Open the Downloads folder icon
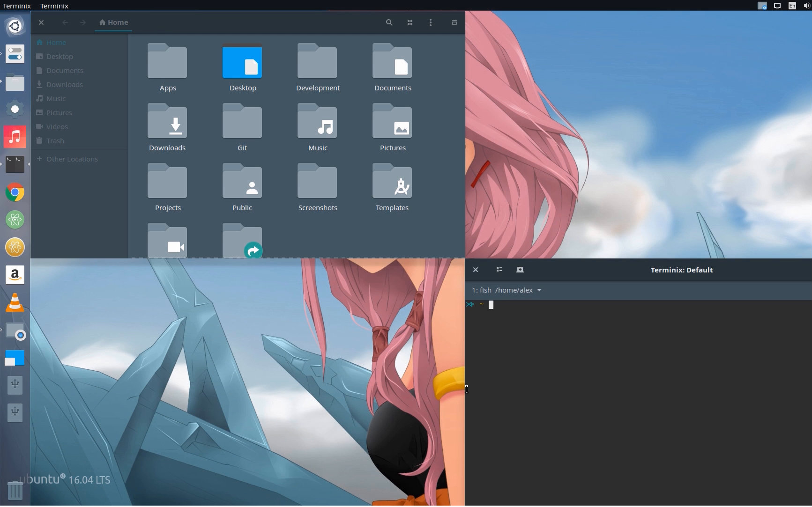 click(167, 121)
